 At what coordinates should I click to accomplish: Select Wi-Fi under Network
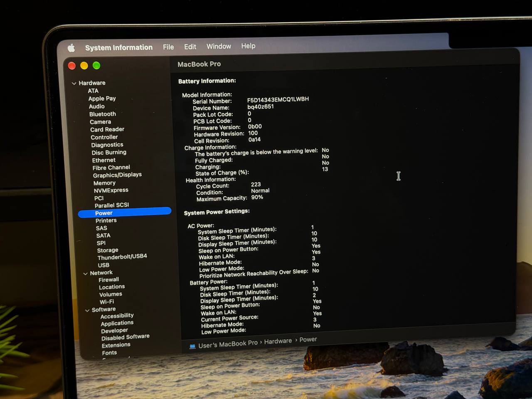click(107, 302)
